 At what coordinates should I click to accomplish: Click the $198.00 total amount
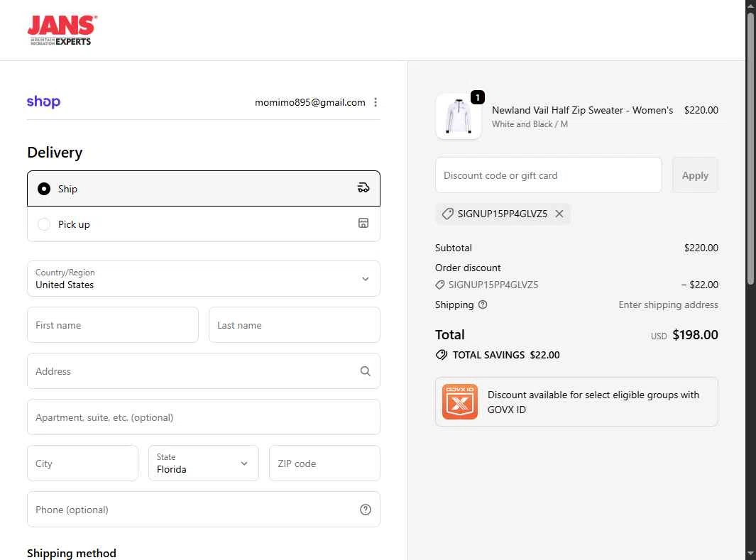click(695, 334)
